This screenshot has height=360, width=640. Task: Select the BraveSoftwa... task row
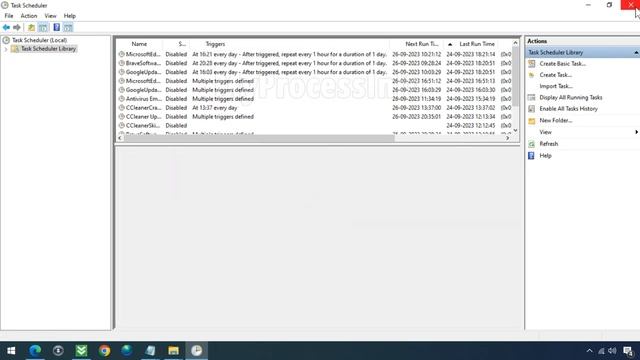pyautogui.click(x=314, y=63)
